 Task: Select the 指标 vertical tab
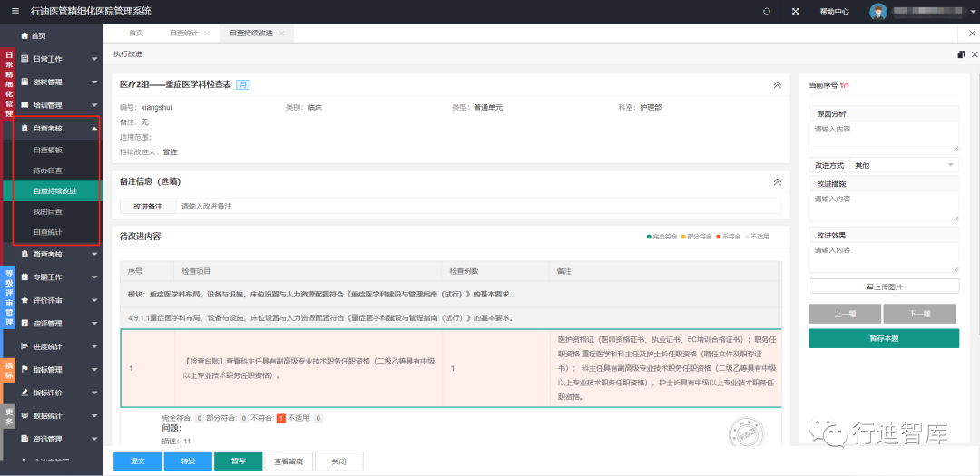coord(9,370)
